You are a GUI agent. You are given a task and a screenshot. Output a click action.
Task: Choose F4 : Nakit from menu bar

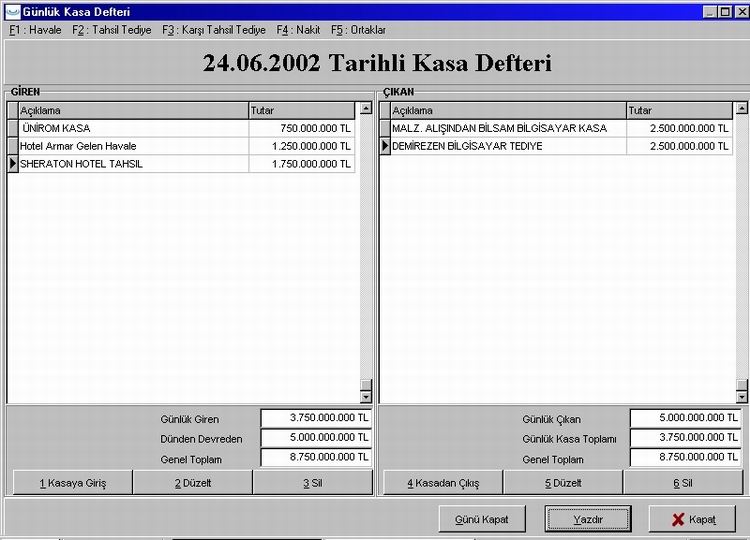(298, 30)
